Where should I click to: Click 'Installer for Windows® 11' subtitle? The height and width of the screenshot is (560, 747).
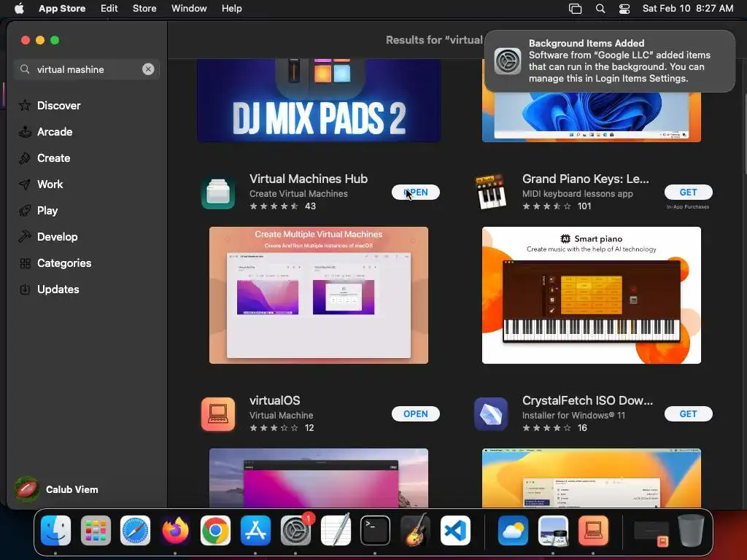pos(573,415)
